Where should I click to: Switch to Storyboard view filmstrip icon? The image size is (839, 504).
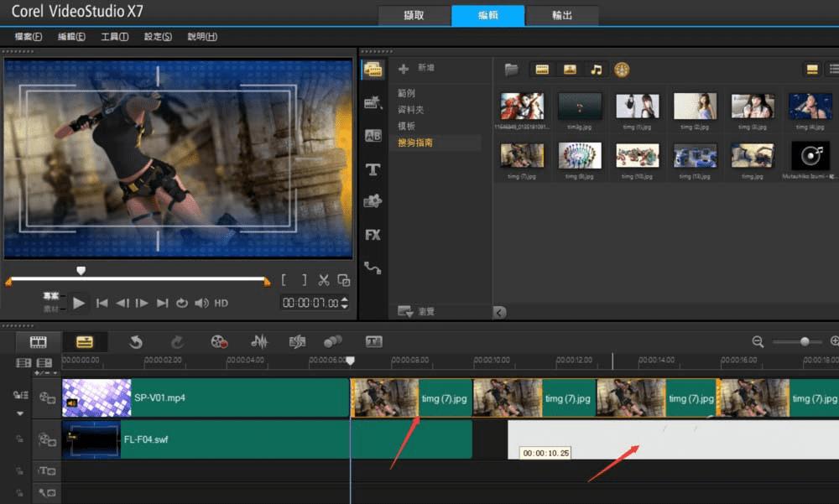[x=38, y=341]
